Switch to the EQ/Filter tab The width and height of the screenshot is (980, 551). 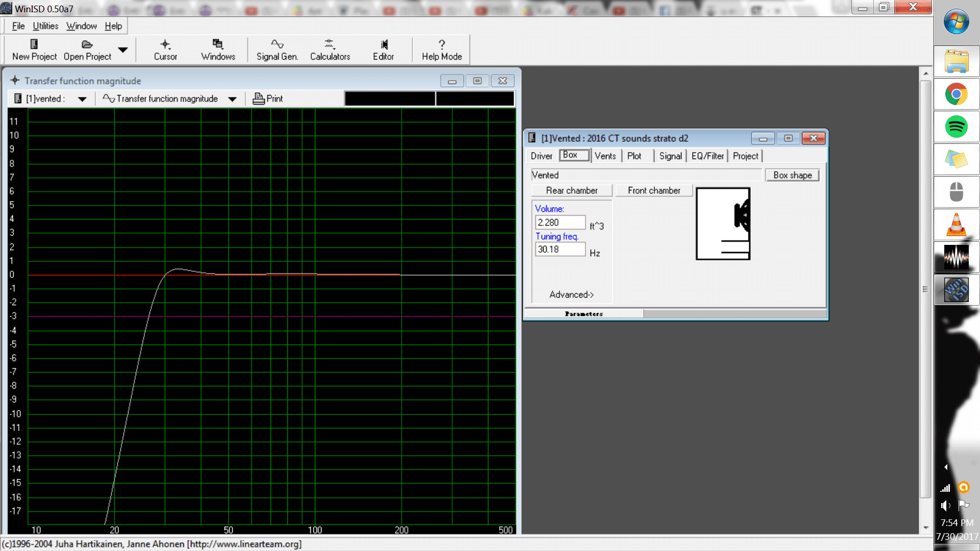pyautogui.click(x=707, y=156)
